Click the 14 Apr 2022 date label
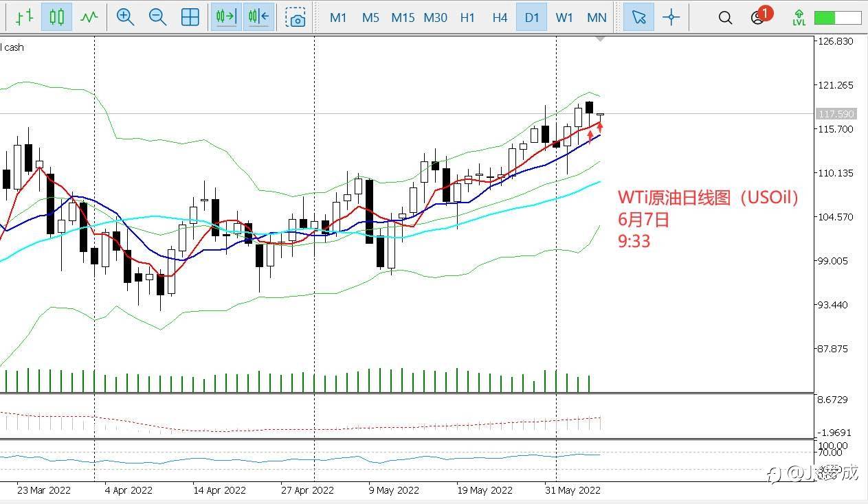This screenshot has width=868, height=504. (x=220, y=490)
